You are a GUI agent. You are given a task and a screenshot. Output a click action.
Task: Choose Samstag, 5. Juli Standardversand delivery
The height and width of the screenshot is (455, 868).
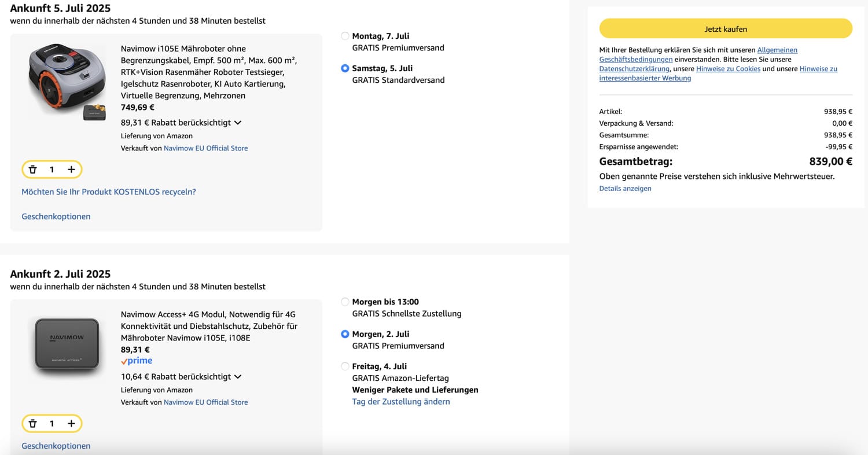tap(345, 68)
